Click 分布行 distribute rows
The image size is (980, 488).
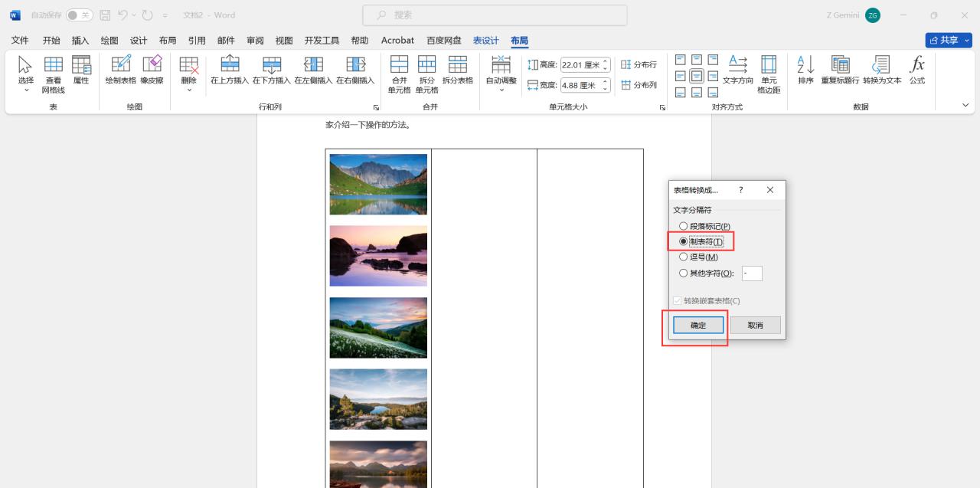pos(639,65)
